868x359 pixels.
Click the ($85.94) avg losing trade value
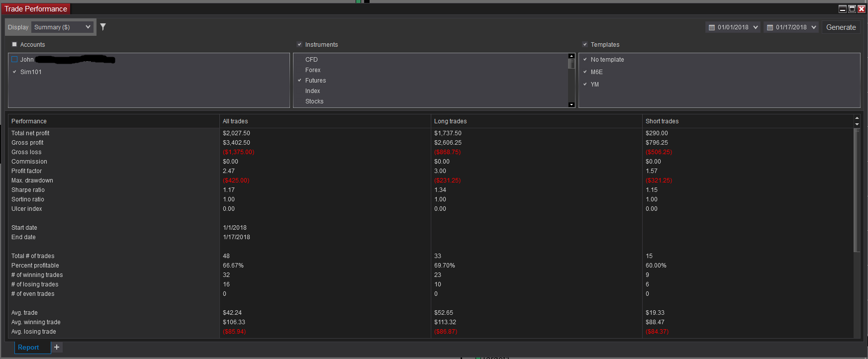pyautogui.click(x=234, y=332)
